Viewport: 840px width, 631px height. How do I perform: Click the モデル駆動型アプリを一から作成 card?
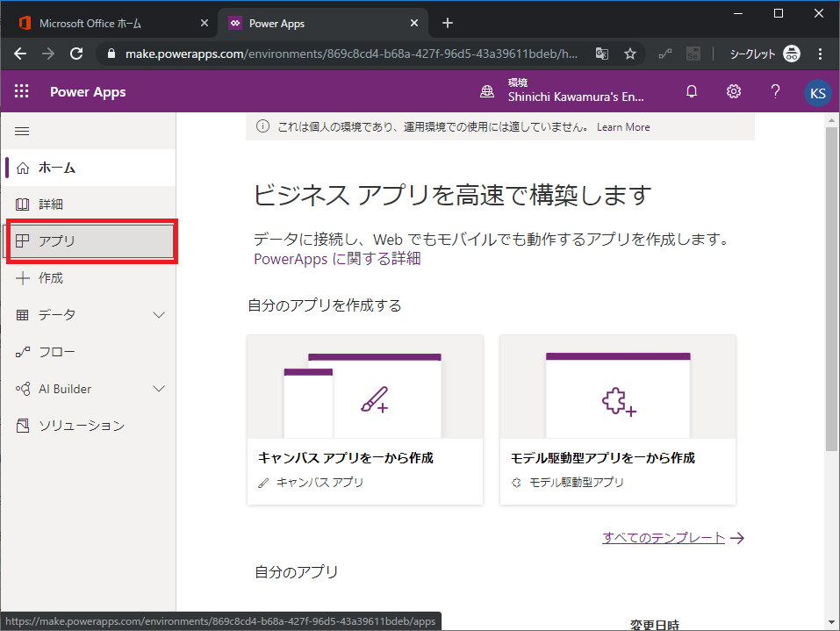(618, 420)
